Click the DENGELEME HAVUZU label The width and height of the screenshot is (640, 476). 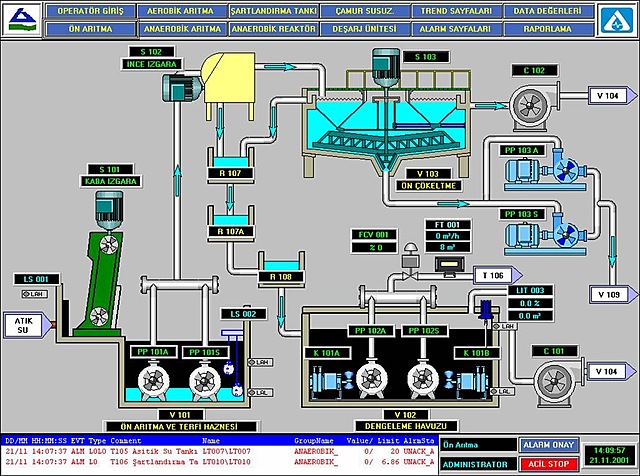(x=406, y=426)
